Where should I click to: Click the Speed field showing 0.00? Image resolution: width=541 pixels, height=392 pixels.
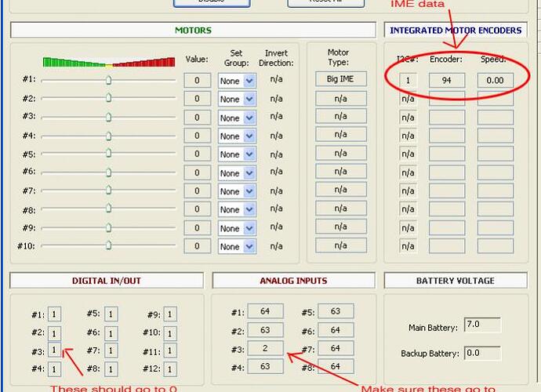pos(495,80)
